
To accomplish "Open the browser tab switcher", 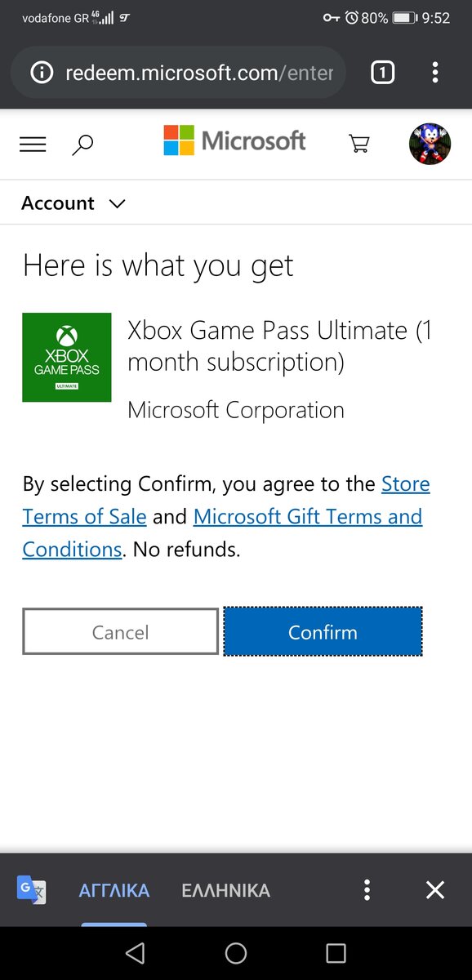I will coord(382,73).
